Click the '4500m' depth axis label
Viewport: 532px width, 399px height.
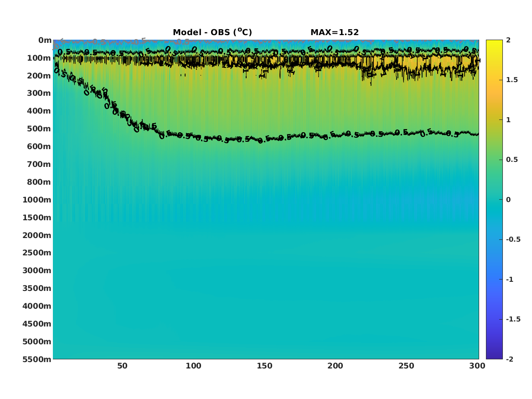(37, 324)
